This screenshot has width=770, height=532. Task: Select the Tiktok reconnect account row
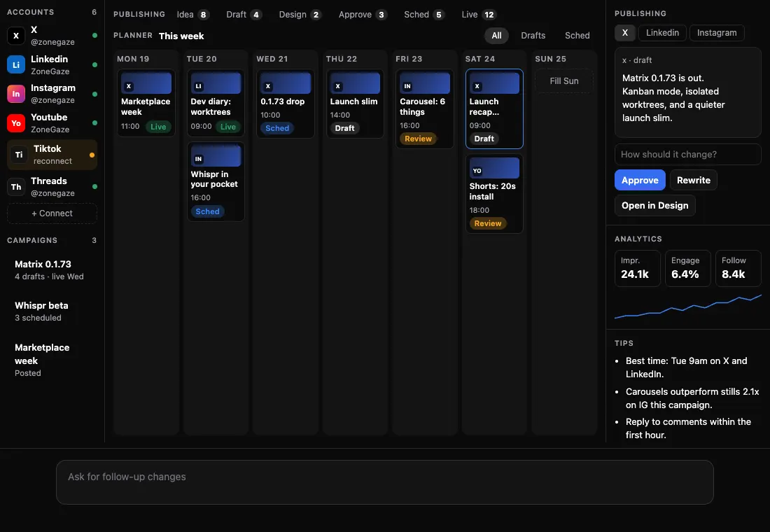[x=52, y=155]
